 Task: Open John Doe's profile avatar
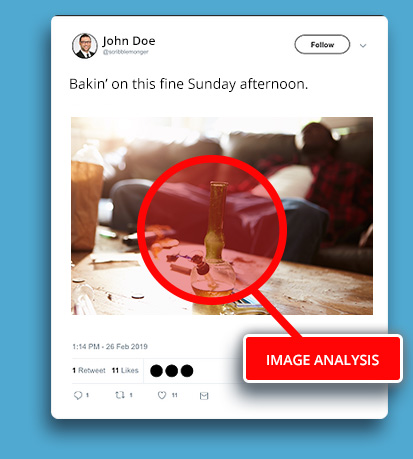(x=85, y=46)
